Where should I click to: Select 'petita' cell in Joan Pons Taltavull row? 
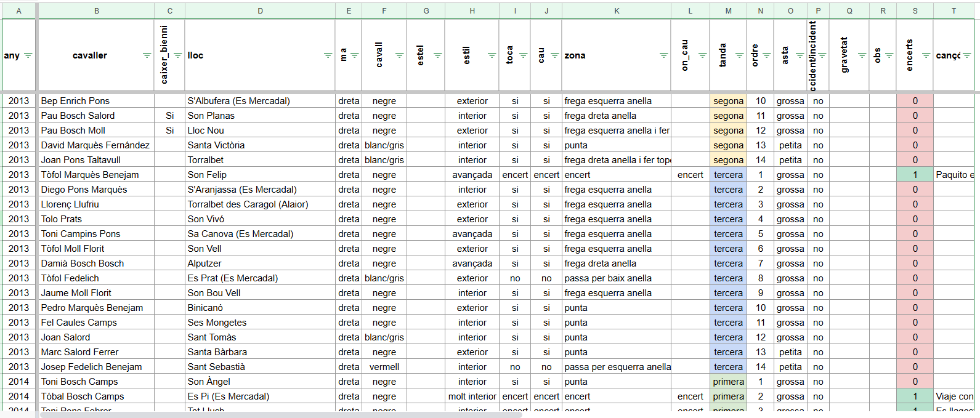(790, 160)
